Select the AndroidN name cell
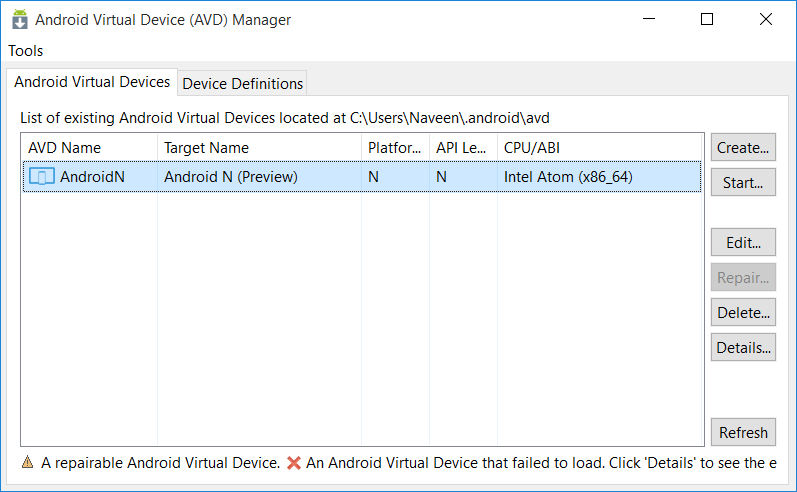797x492 pixels. tap(92, 177)
